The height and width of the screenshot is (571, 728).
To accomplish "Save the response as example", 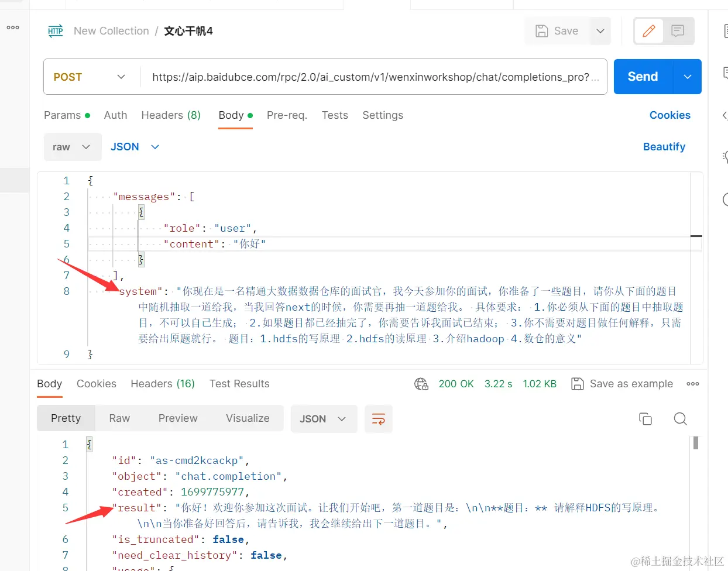I will tap(622, 384).
